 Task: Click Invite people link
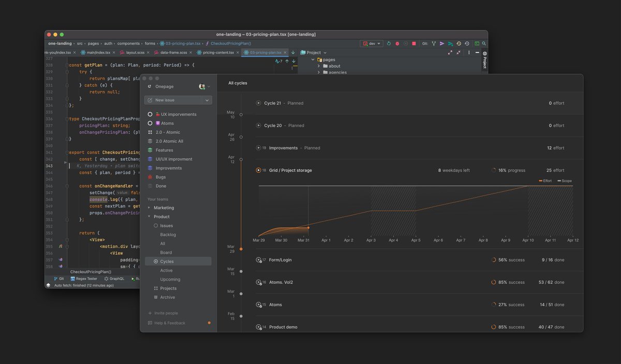(x=162, y=313)
